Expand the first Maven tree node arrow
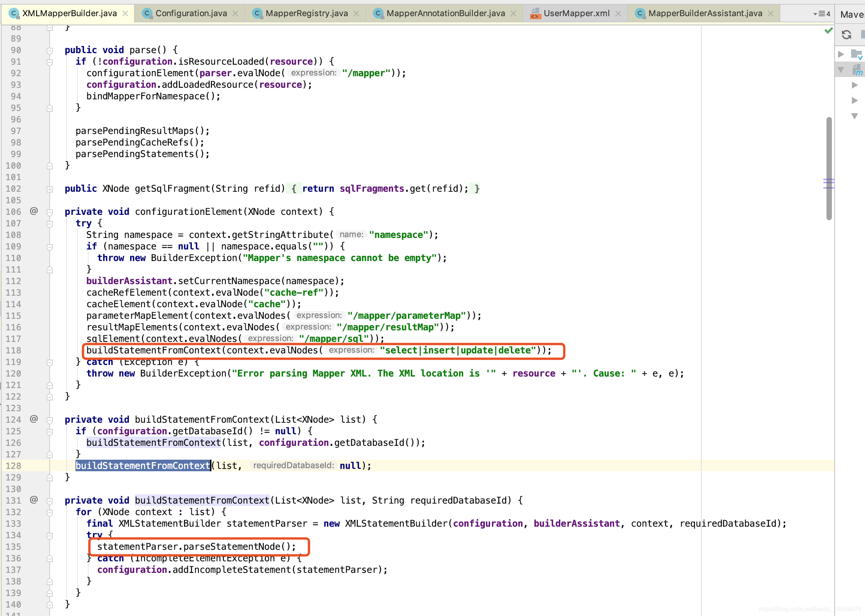Screen dimensions: 865x616 tap(841, 54)
